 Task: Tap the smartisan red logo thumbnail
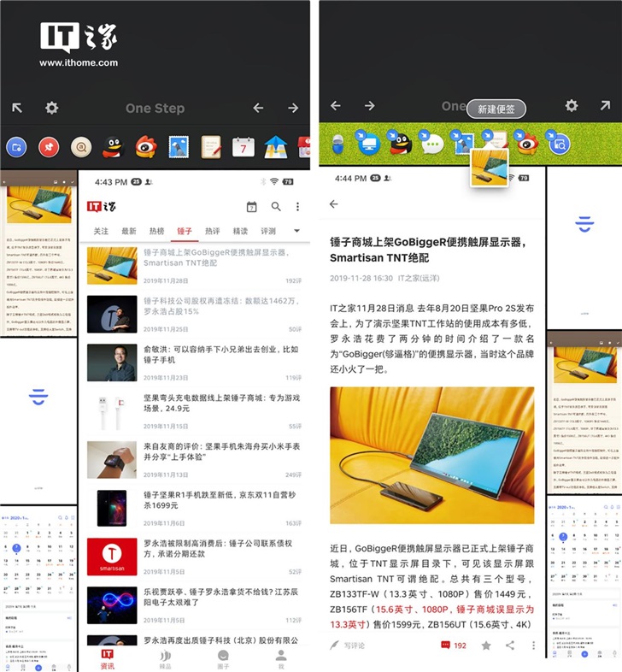pyautogui.click(x=112, y=557)
